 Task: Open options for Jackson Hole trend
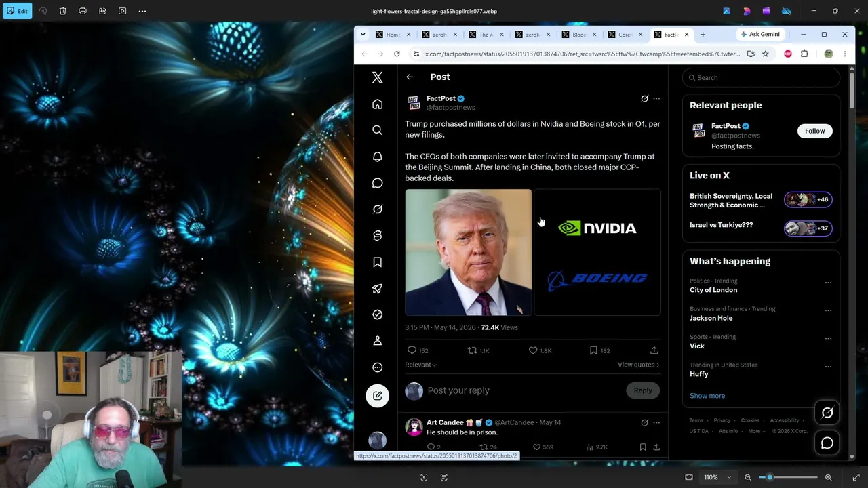[x=828, y=310]
